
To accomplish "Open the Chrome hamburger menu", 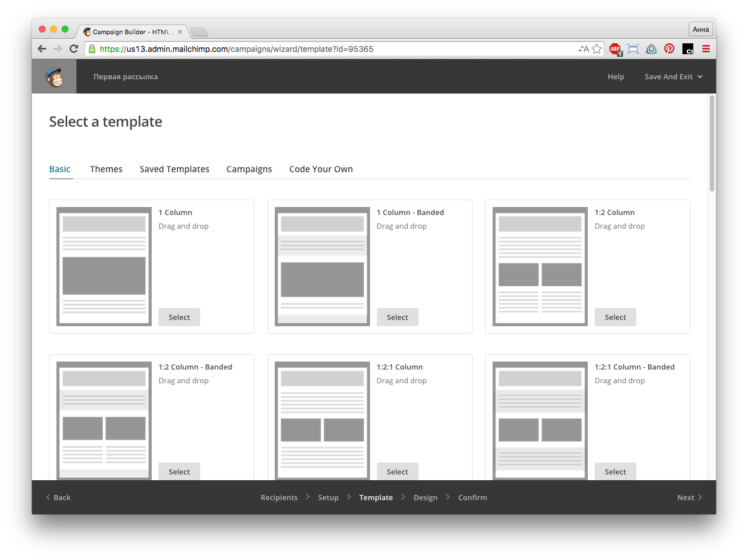I will (706, 49).
